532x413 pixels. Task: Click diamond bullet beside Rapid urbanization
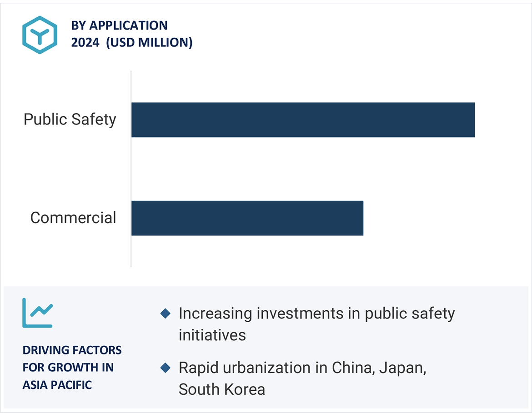(x=166, y=368)
